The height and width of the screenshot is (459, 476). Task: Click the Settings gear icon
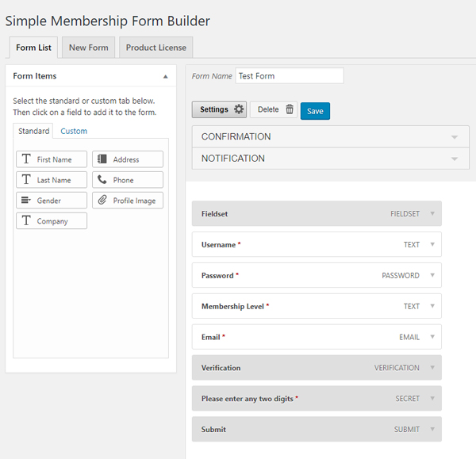click(x=239, y=110)
